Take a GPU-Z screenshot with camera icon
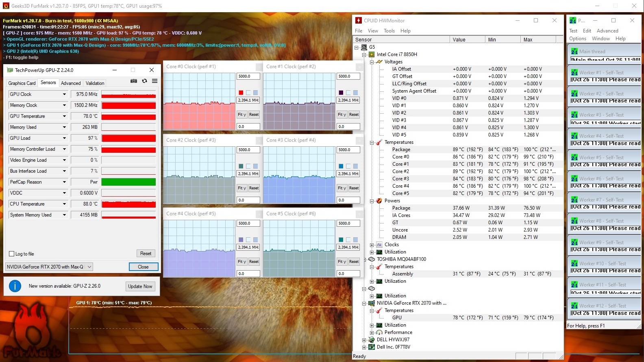The height and width of the screenshot is (362, 644). tap(133, 81)
